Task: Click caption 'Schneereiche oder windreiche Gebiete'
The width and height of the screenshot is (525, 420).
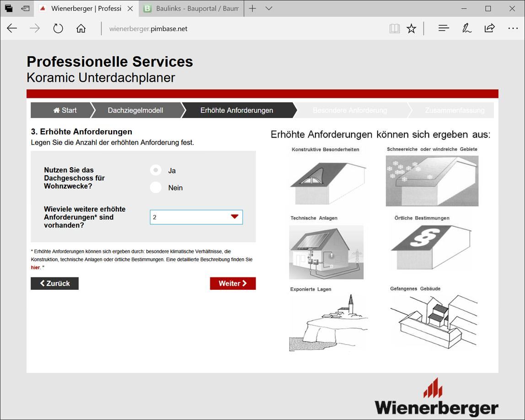Action: [x=432, y=149]
